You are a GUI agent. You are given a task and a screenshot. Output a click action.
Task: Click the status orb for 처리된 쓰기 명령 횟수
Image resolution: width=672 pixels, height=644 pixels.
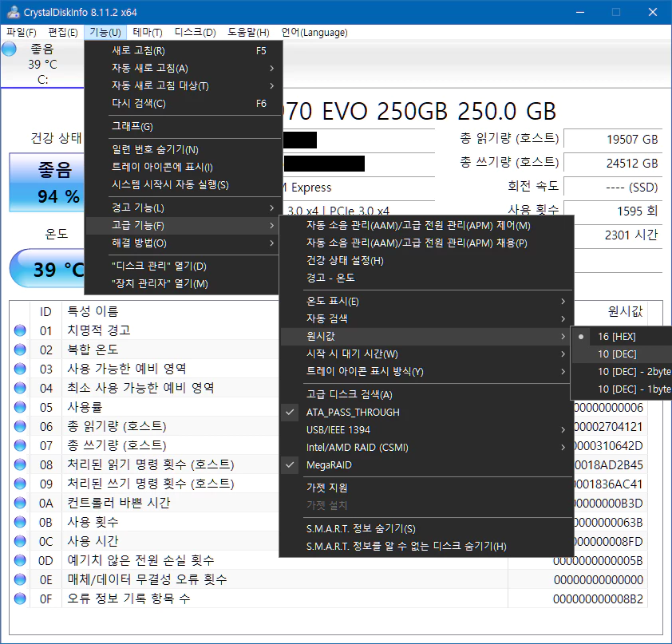(20, 484)
